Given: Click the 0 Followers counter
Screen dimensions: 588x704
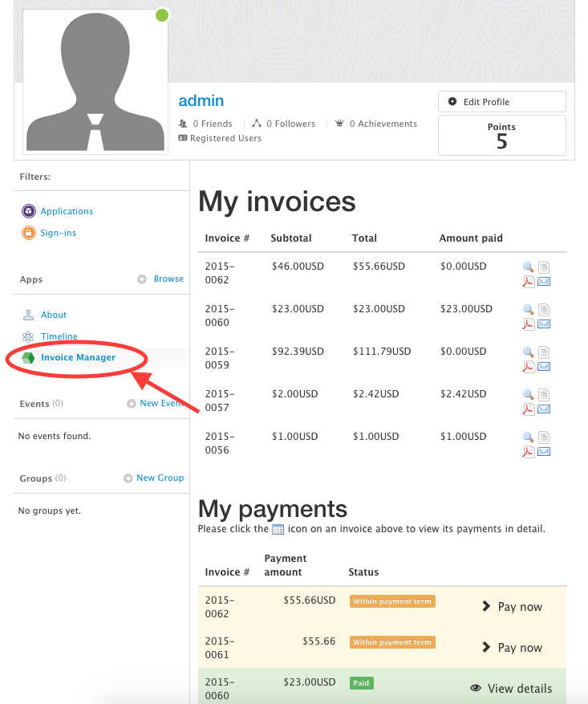Looking at the screenshot, I should tap(283, 124).
